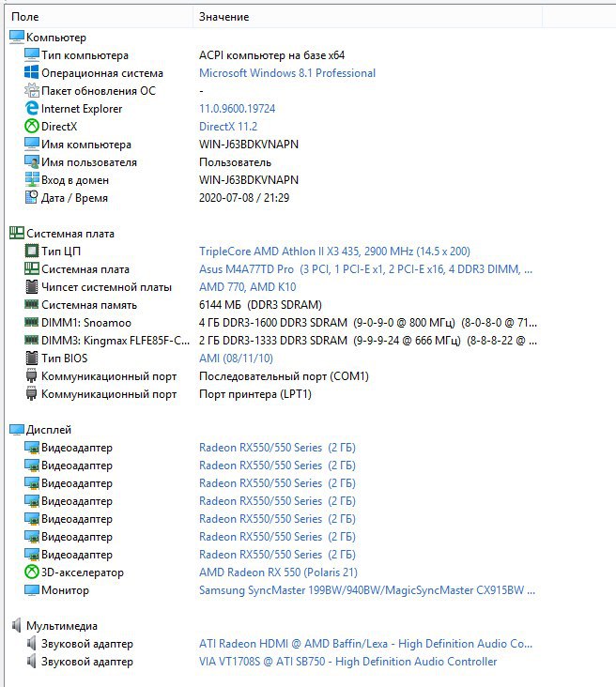Click the Имя компьютера icon
Image resolution: width=616 pixels, height=687 pixels.
[32, 145]
